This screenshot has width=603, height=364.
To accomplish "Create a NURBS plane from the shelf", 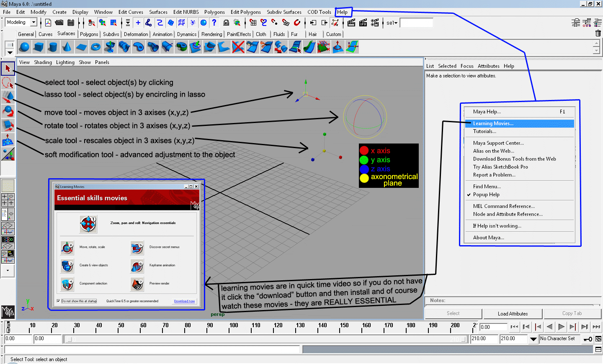I will point(81,47).
